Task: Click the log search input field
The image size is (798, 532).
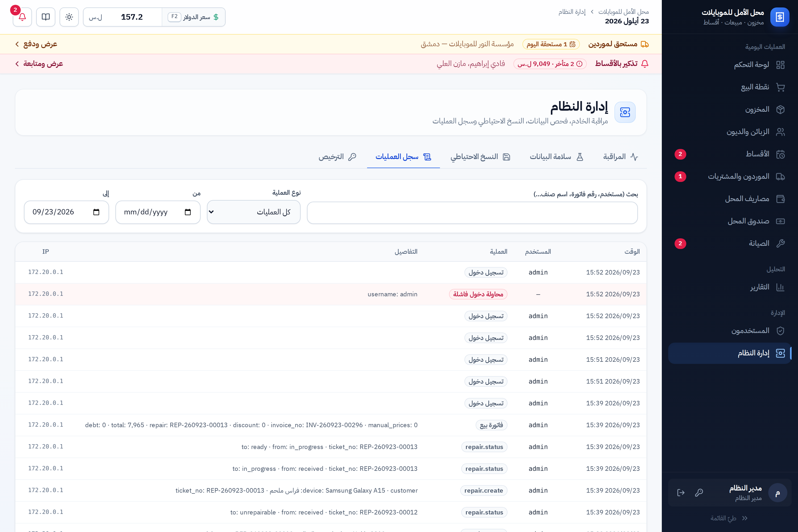Action: click(472, 213)
